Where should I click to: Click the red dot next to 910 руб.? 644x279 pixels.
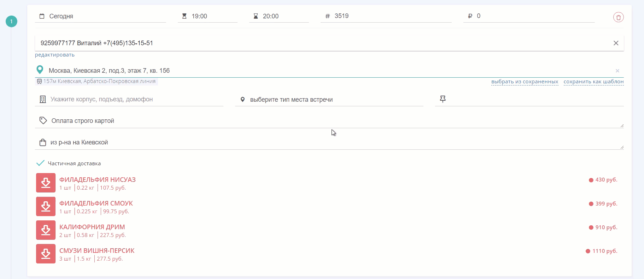(x=591, y=227)
